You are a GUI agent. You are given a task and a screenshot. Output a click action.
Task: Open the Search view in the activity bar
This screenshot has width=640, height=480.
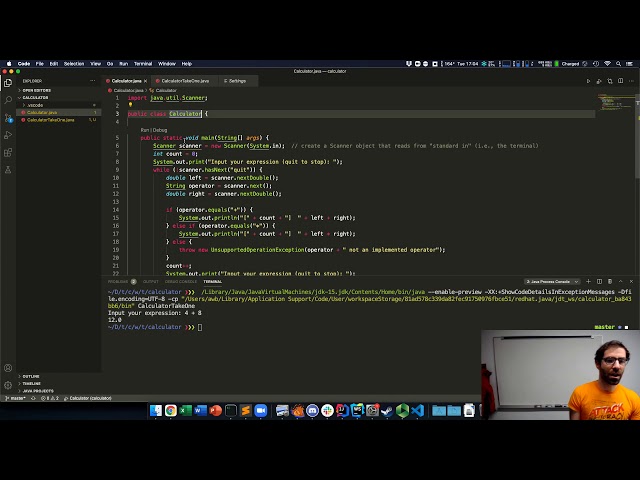coord(8,100)
